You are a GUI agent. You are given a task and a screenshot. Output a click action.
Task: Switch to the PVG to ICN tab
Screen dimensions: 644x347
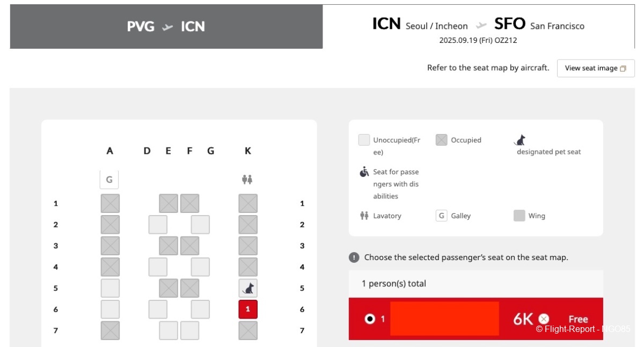click(166, 27)
